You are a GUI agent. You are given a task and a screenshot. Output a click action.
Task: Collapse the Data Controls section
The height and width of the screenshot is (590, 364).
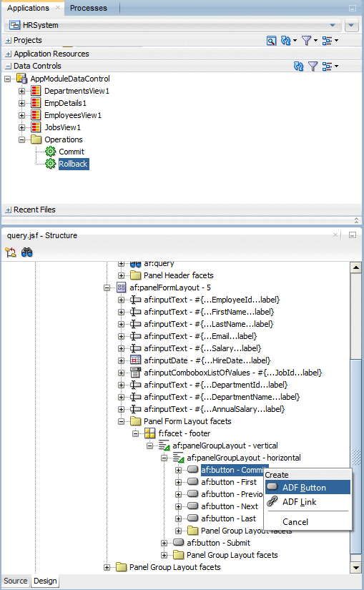click(x=9, y=67)
